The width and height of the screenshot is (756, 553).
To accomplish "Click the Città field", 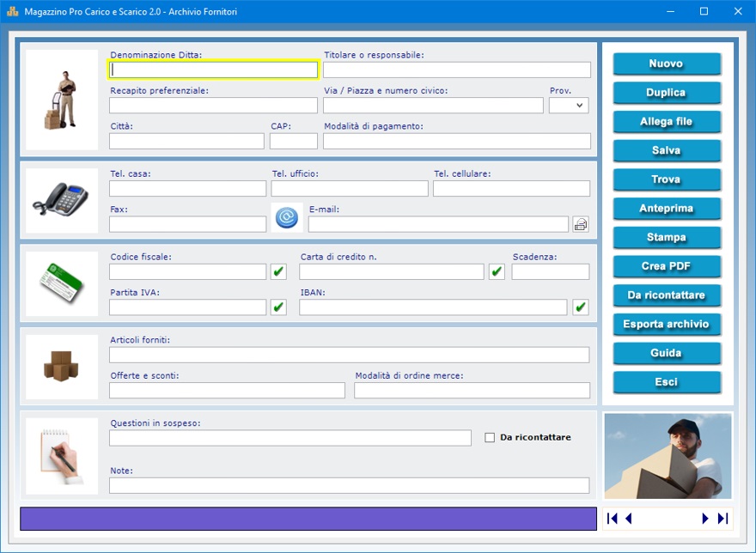I will pos(186,141).
